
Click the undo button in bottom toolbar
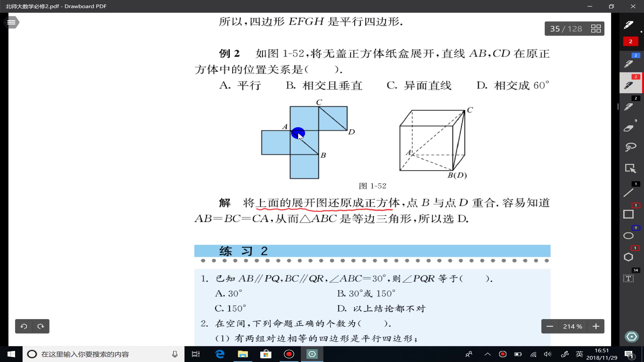pos(23,326)
